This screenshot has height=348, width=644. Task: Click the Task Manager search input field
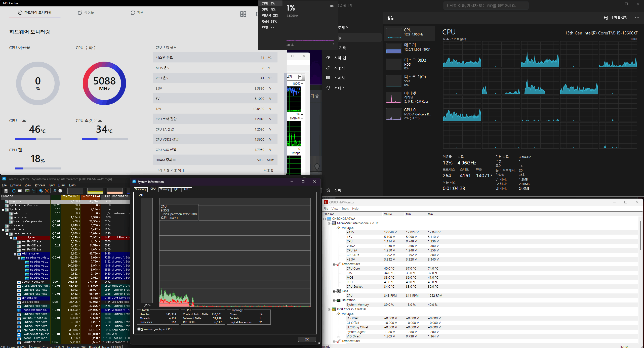click(486, 6)
